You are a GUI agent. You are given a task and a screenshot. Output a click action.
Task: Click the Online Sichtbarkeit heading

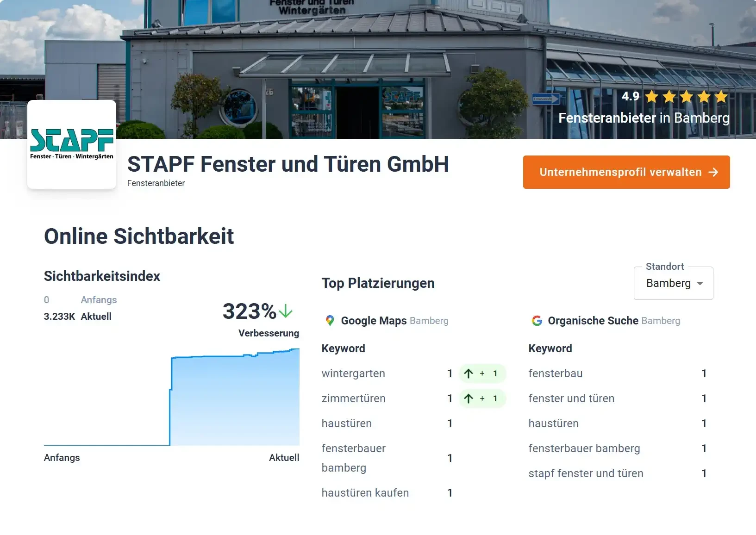(x=139, y=236)
